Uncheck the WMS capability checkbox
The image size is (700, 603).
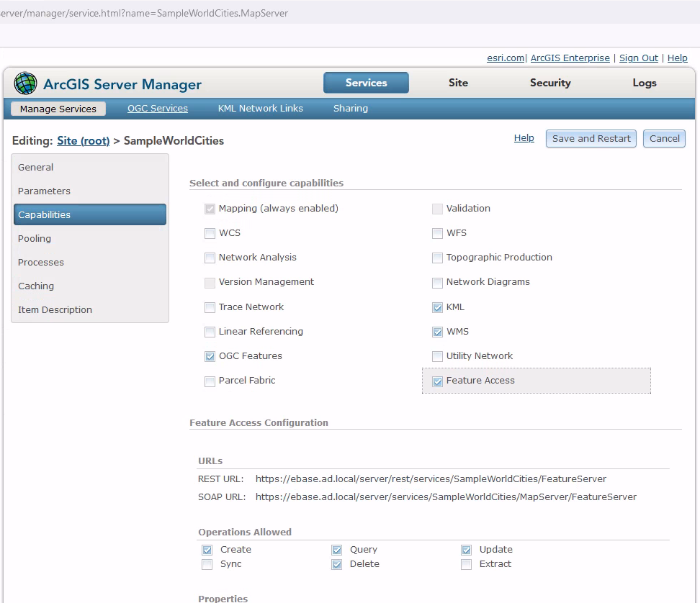438,332
